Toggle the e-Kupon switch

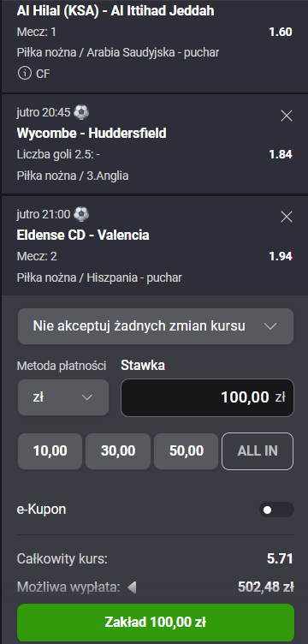(276, 510)
